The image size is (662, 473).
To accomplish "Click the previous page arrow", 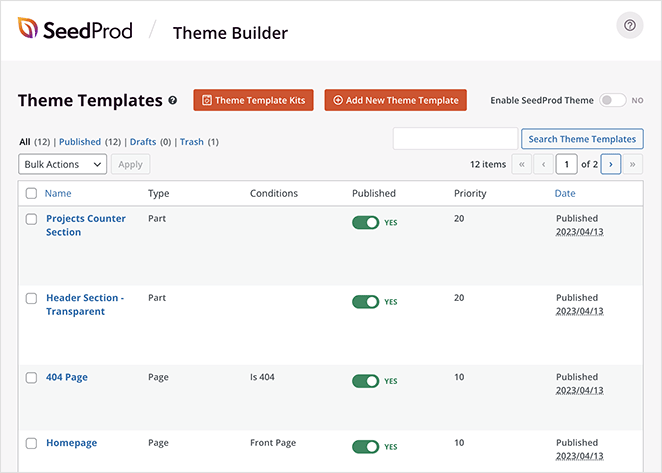I will [543, 164].
